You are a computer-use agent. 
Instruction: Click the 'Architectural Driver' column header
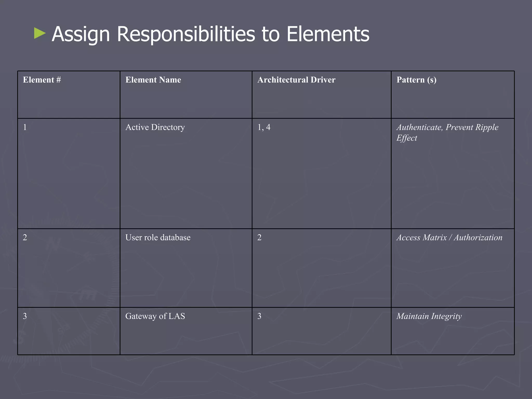(322, 95)
